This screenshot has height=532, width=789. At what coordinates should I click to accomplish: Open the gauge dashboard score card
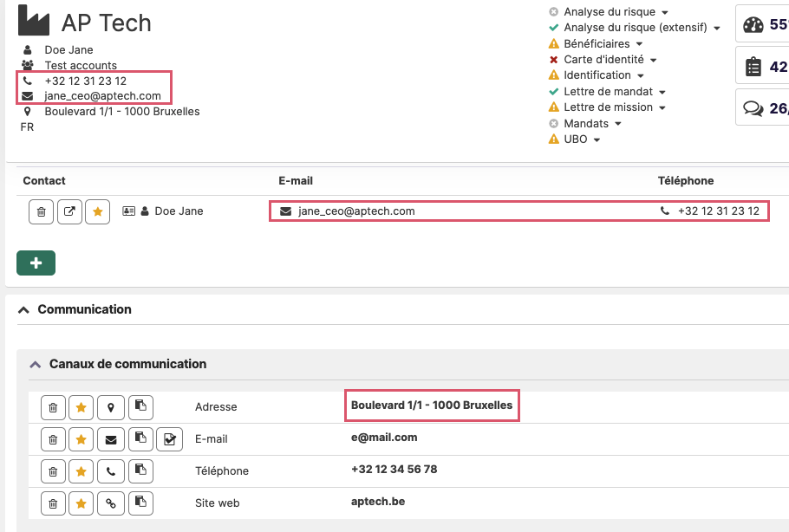point(763,23)
